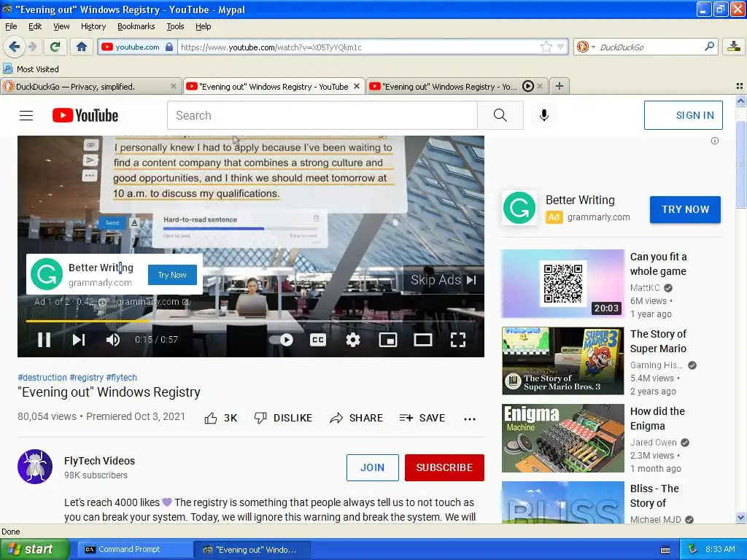This screenshot has width=747, height=560.
Task: Bookmark this page with the star icon
Action: click(x=546, y=47)
